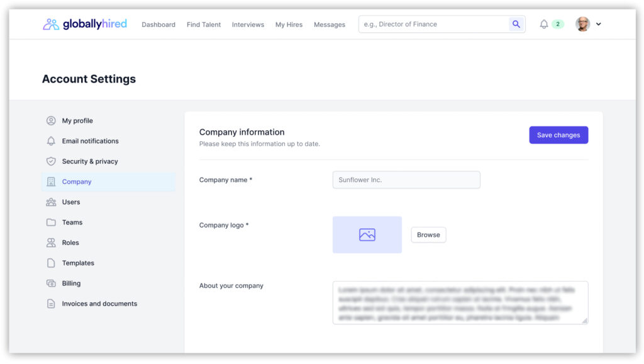This screenshot has height=364, width=644.
Task: Go to the Interviews page
Action: tap(248, 25)
